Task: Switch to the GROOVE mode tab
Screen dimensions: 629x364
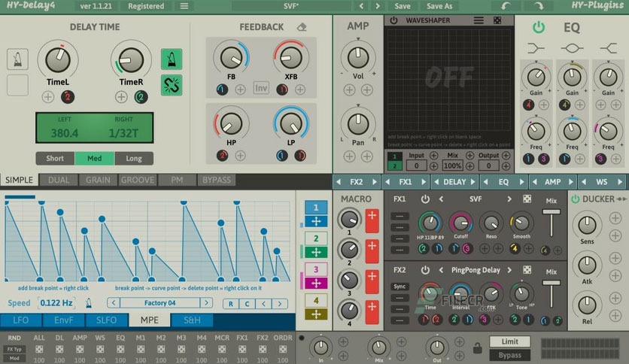Action: (x=138, y=180)
